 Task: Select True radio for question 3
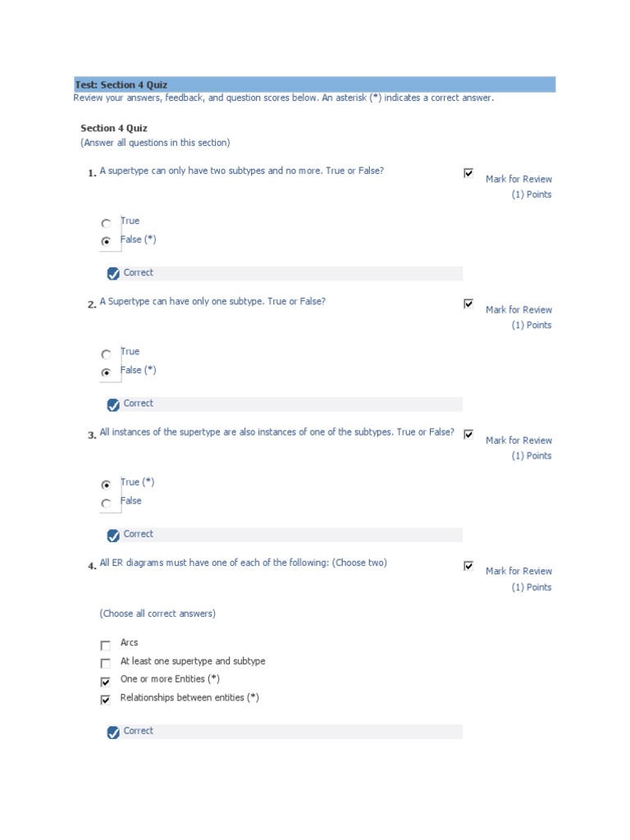click(x=106, y=485)
